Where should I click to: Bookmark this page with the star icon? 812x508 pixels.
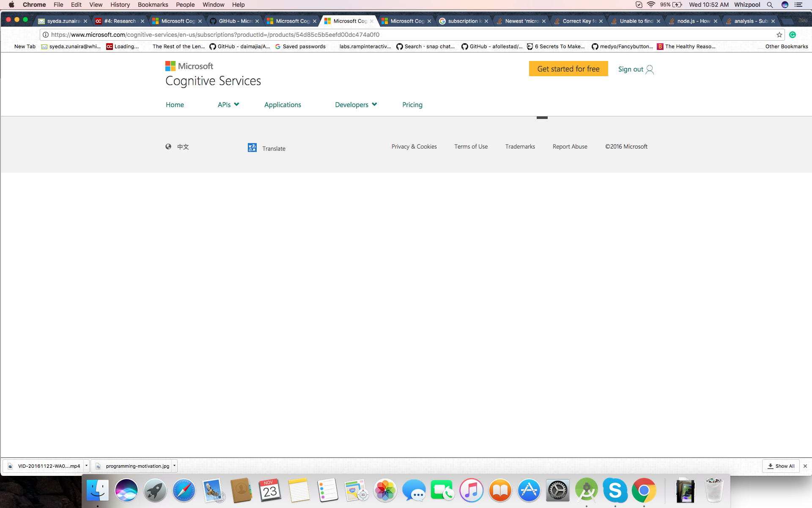(x=779, y=35)
